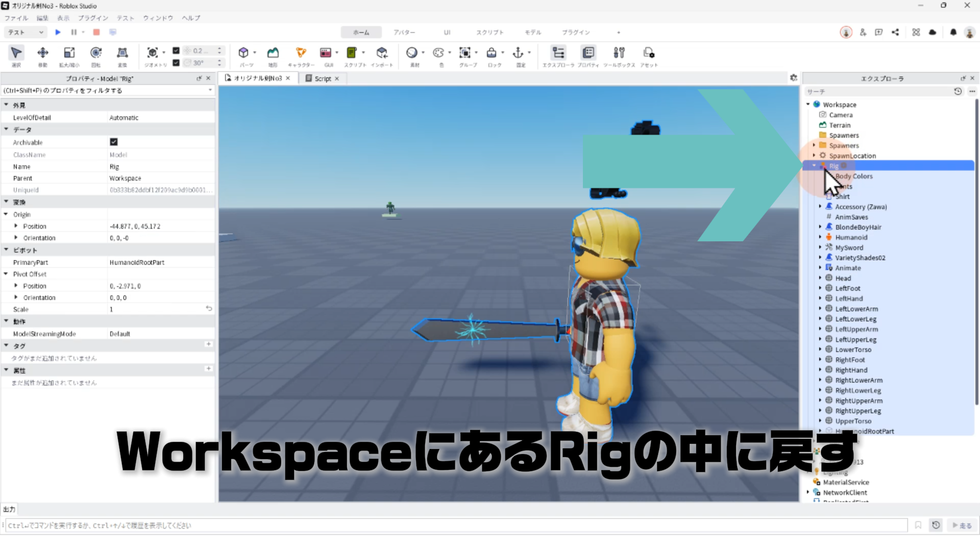980x551 pixels.
Task: Click the Lock (ロック) tool icon
Action: click(x=491, y=53)
